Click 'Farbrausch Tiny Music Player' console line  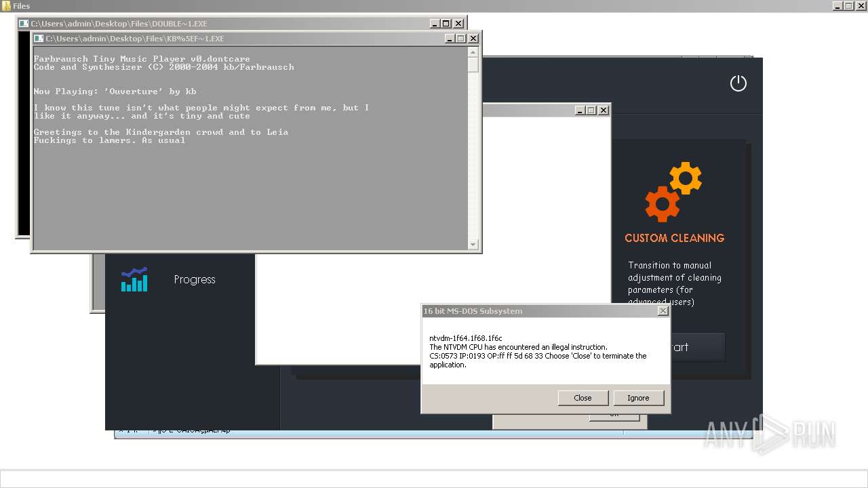click(142, 59)
